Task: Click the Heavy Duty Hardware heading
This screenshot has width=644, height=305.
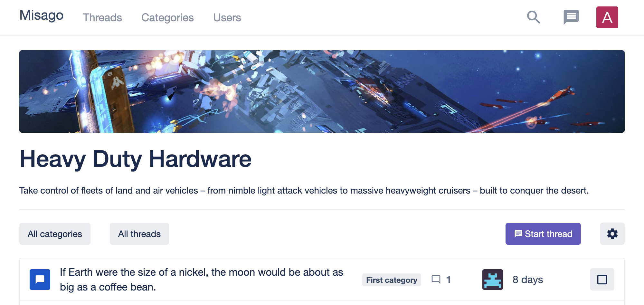Action: point(136,159)
